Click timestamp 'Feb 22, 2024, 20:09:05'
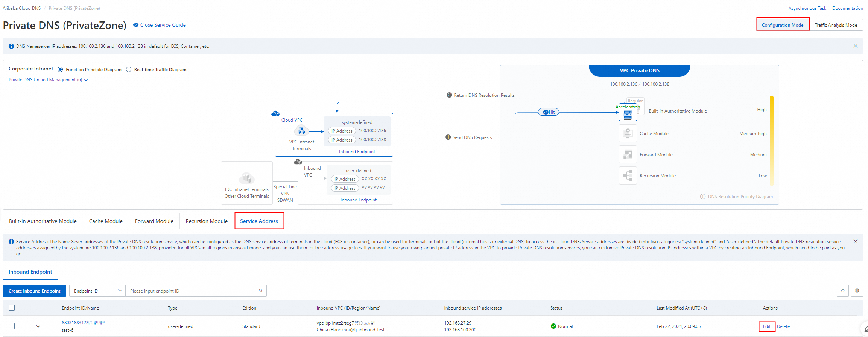Viewport: 868px width, 337px height. (679, 326)
